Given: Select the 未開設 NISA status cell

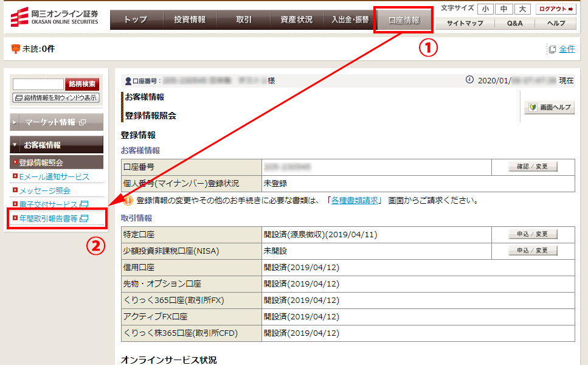Looking at the screenshot, I should [376, 251].
